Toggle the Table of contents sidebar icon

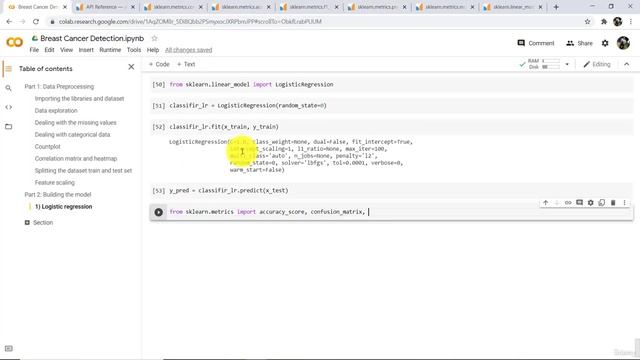click(8, 69)
